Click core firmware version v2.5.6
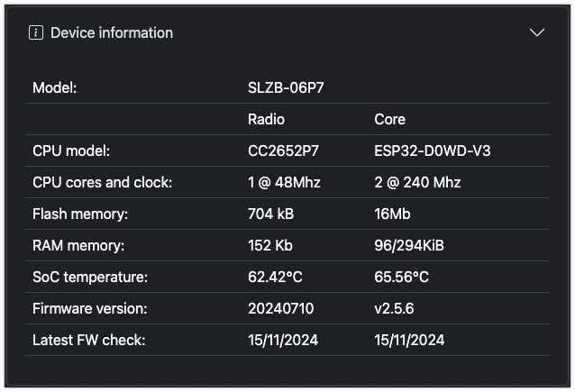Viewport: 575px width, 392px height. point(394,308)
